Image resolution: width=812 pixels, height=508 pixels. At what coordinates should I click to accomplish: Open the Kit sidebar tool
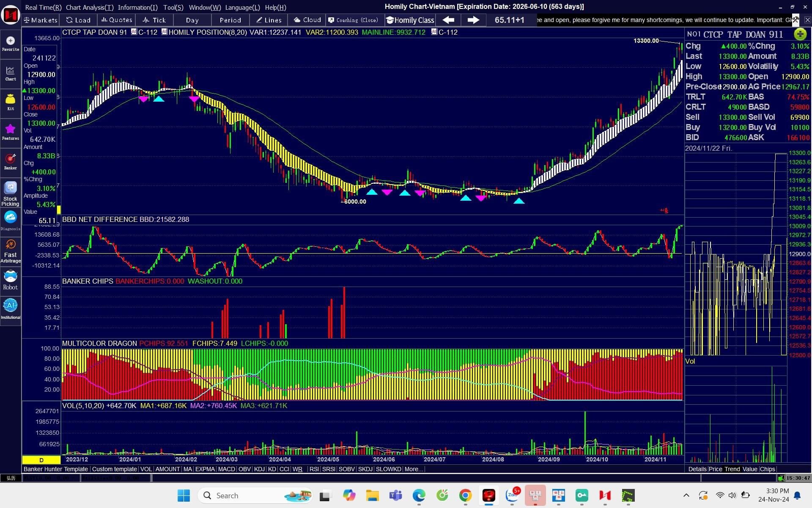11,103
